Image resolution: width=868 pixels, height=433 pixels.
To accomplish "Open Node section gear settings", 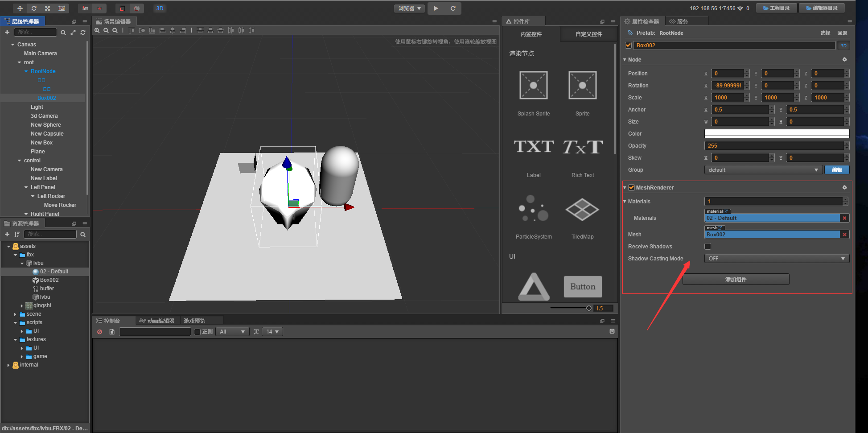I will click(x=844, y=59).
